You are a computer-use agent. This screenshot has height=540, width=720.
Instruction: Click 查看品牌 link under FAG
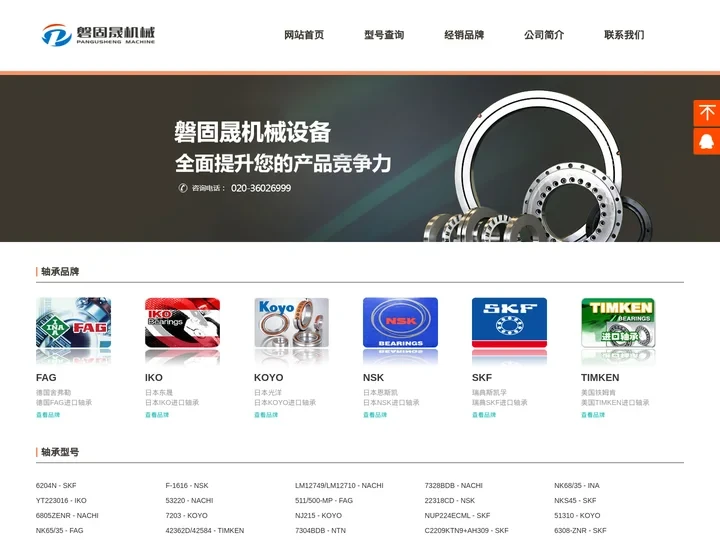[48, 415]
